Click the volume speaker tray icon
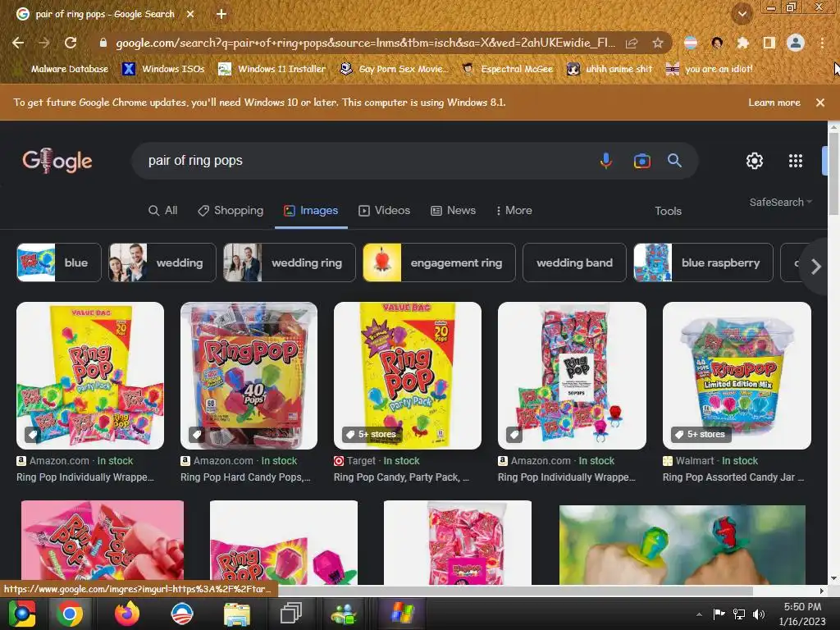 [759, 614]
